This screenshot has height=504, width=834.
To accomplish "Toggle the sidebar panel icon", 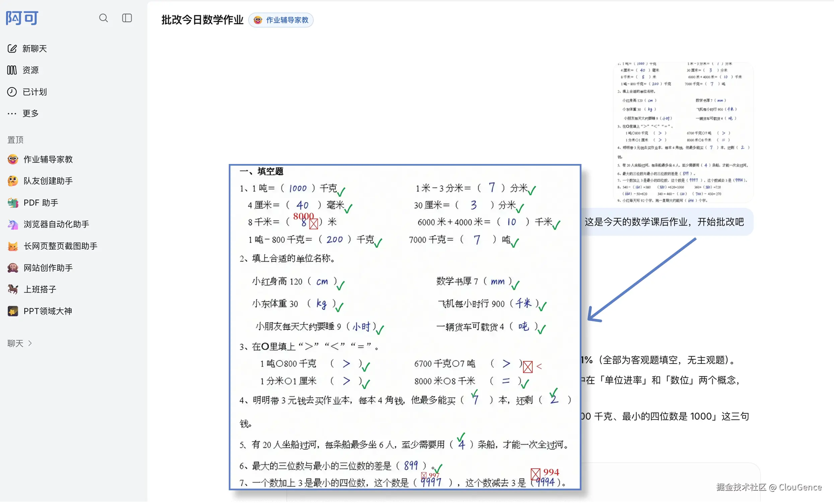I will (127, 18).
